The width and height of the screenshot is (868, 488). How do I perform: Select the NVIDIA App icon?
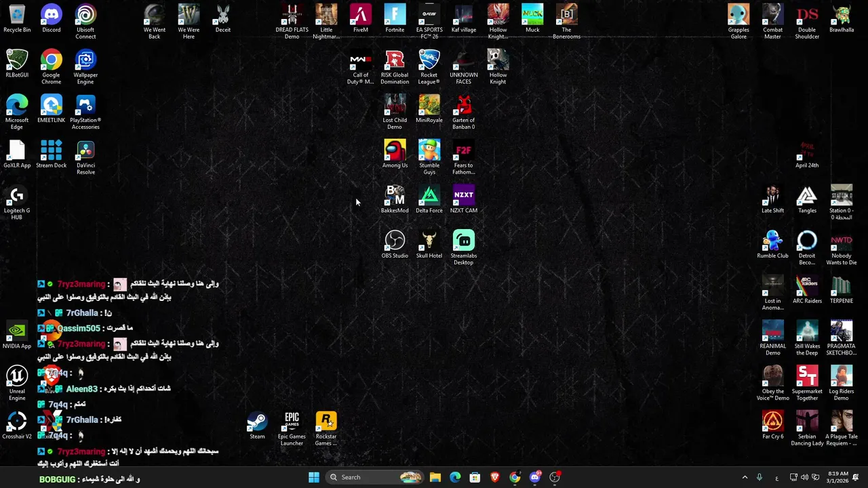click(x=17, y=335)
